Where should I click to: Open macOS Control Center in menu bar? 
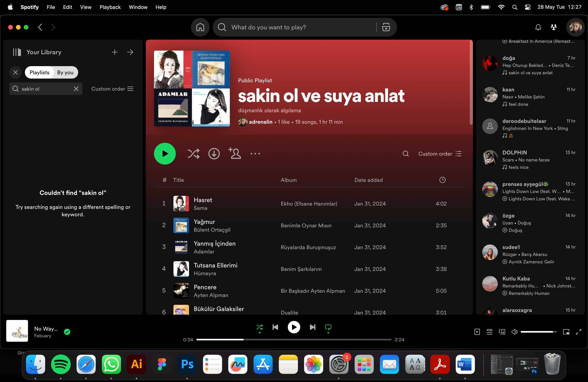(x=528, y=7)
